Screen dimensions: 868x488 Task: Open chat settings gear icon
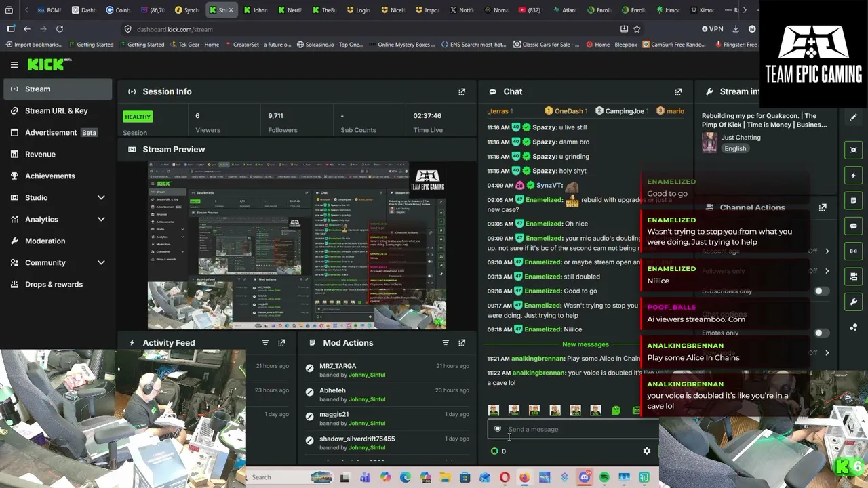pos(647,451)
